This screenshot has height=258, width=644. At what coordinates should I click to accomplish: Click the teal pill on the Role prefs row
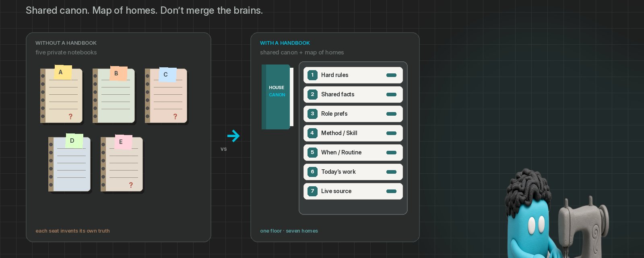(391, 114)
